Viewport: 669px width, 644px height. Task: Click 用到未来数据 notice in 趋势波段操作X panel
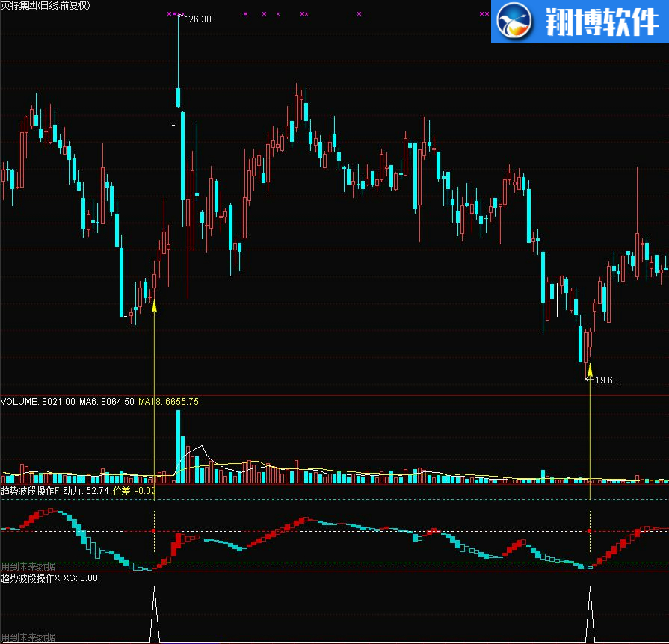(x=28, y=637)
